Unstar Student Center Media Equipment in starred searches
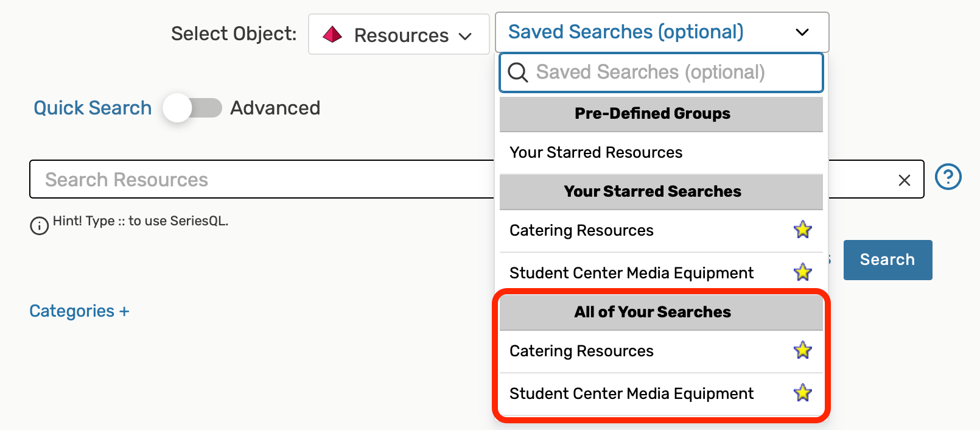The width and height of the screenshot is (980, 430). point(803,272)
